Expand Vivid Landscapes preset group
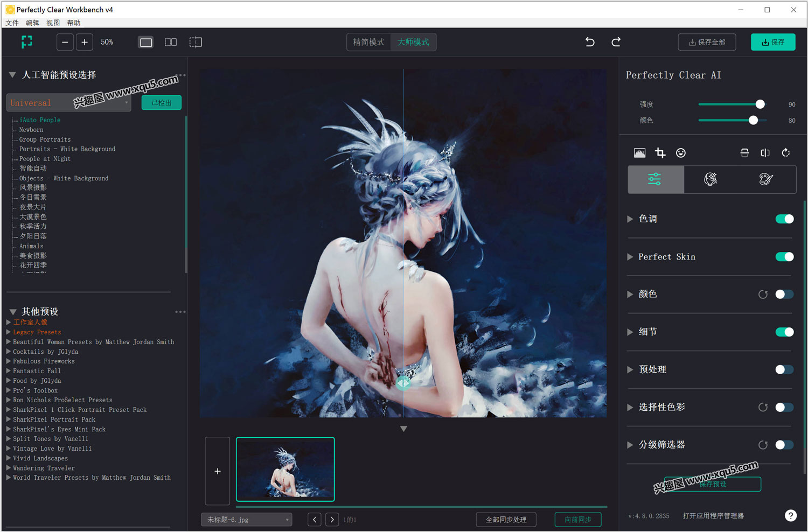 (x=9, y=458)
